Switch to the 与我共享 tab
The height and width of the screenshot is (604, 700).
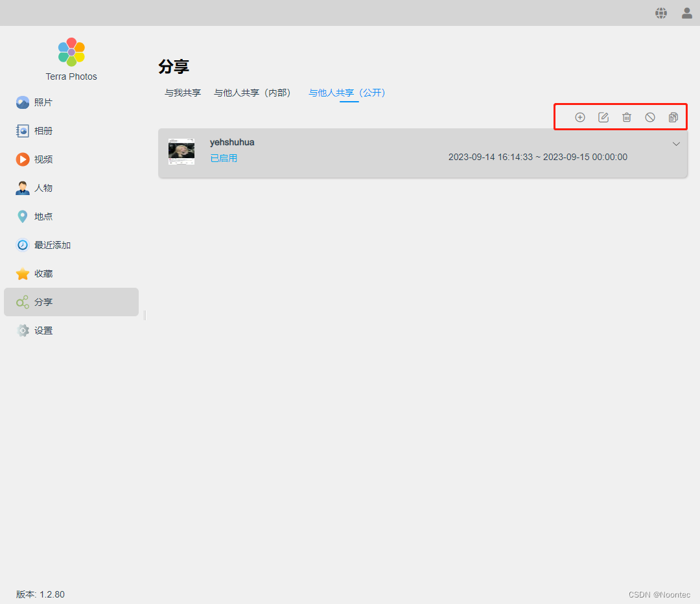pyautogui.click(x=182, y=93)
